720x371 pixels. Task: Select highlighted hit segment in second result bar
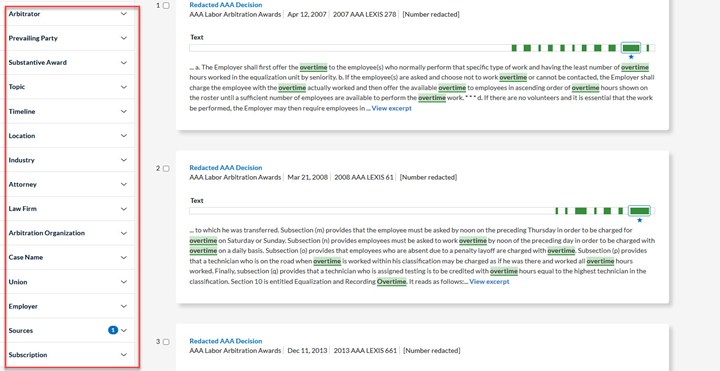[640, 211]
